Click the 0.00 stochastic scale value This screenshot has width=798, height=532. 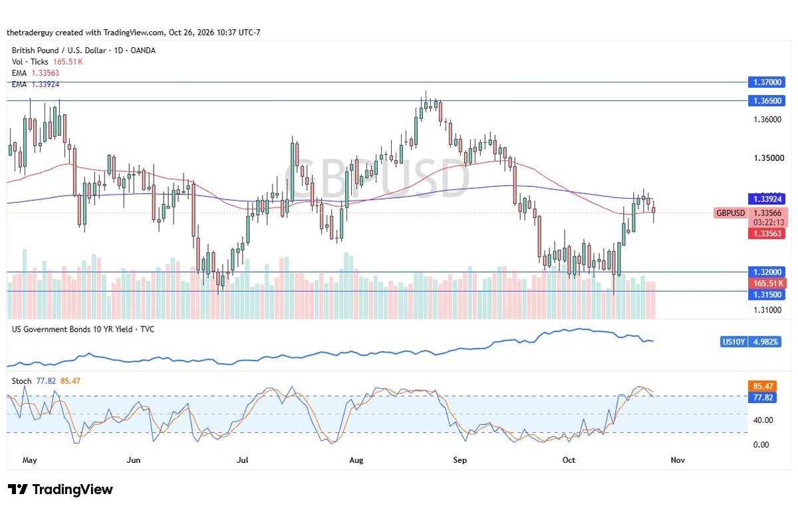click(x=762, y=444)
